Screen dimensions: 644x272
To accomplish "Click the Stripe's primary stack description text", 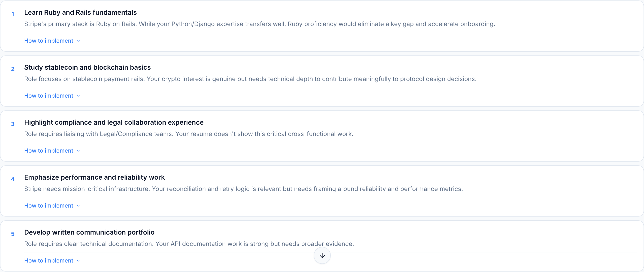I will pyautogui.click(x=259, y=24).
